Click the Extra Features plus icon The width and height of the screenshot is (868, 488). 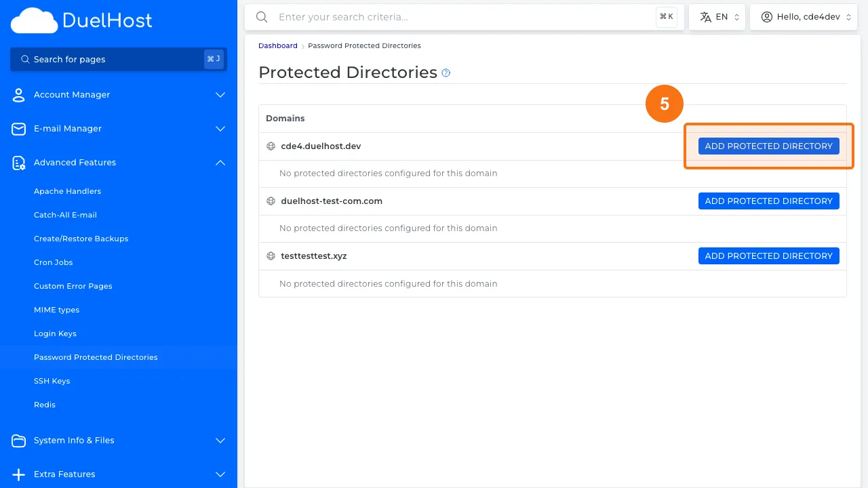tap(19, 474)
